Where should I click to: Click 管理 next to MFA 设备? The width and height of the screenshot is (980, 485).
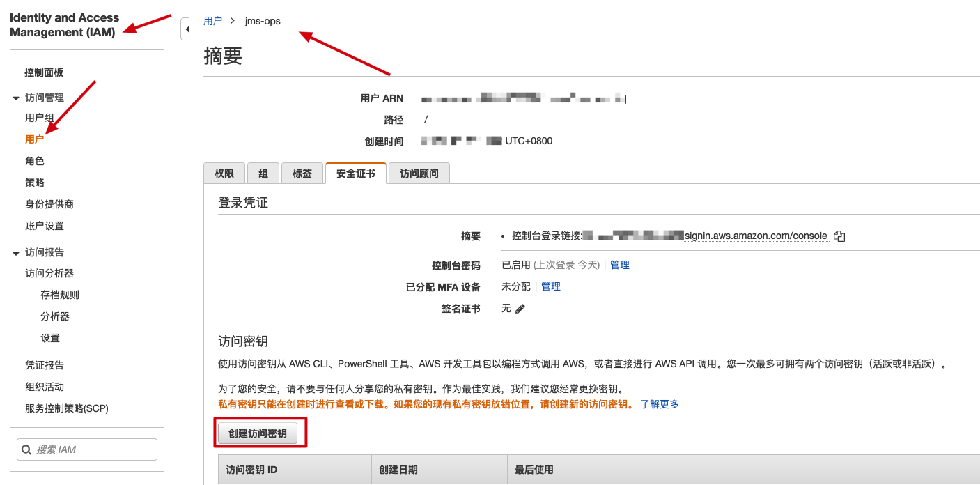click(x=551, y=286)
